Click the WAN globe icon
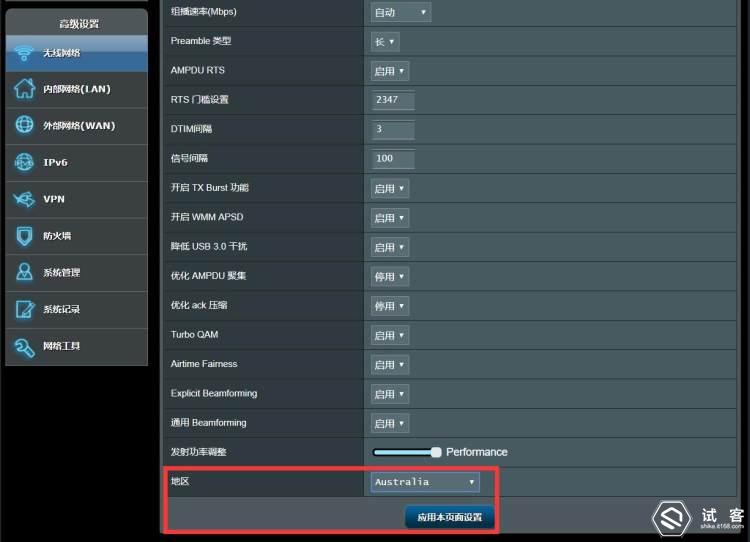This screenshot has height=542, width=750. [x=24, y=125]
